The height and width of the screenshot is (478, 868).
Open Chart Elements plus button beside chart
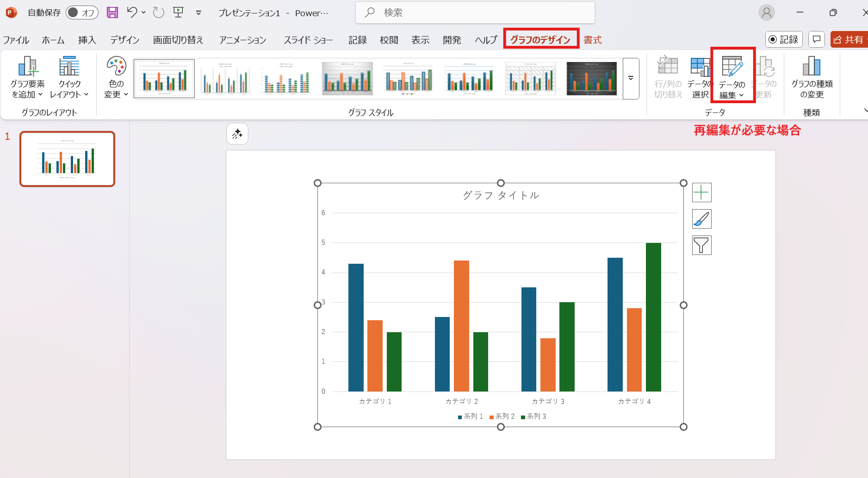pos(701,192)
